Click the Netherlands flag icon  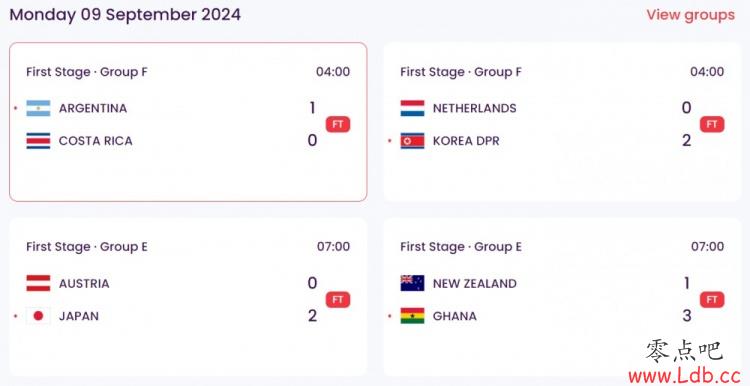(x=412, y=108)
